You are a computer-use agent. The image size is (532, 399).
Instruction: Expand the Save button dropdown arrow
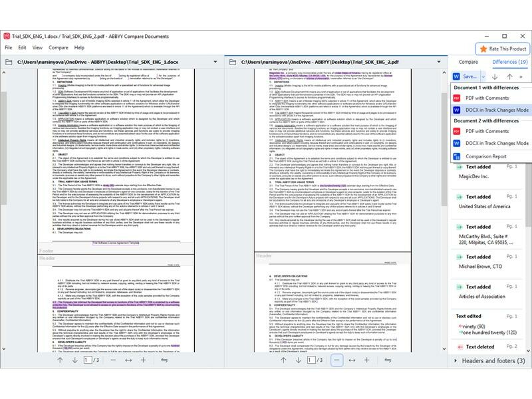click(482, 76)
